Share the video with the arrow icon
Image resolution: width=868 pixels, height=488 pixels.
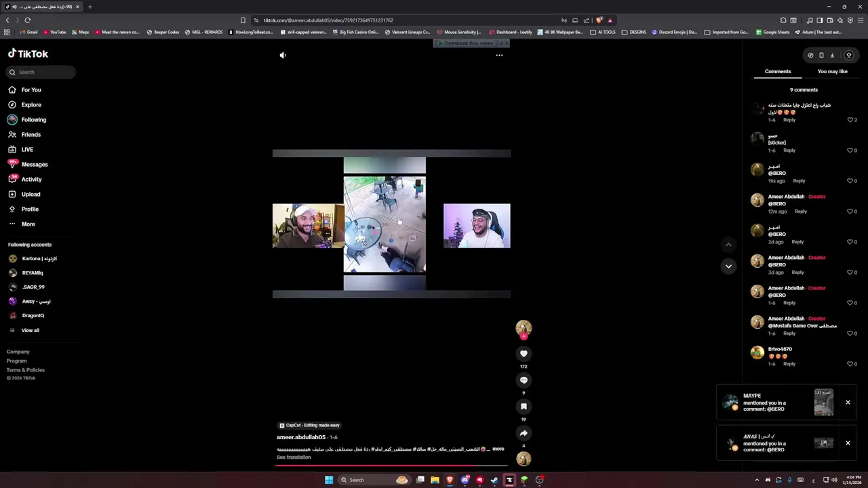point(524,433)
